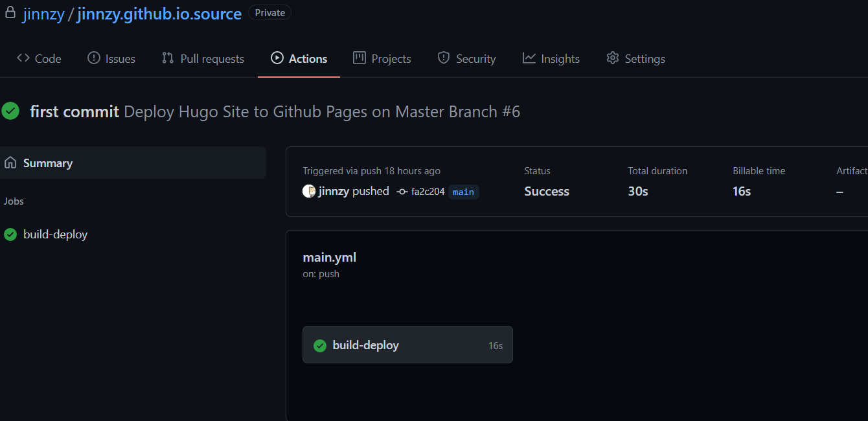868x421 pixels.
Task: Open the Security tab
Action: coord(466,59)
